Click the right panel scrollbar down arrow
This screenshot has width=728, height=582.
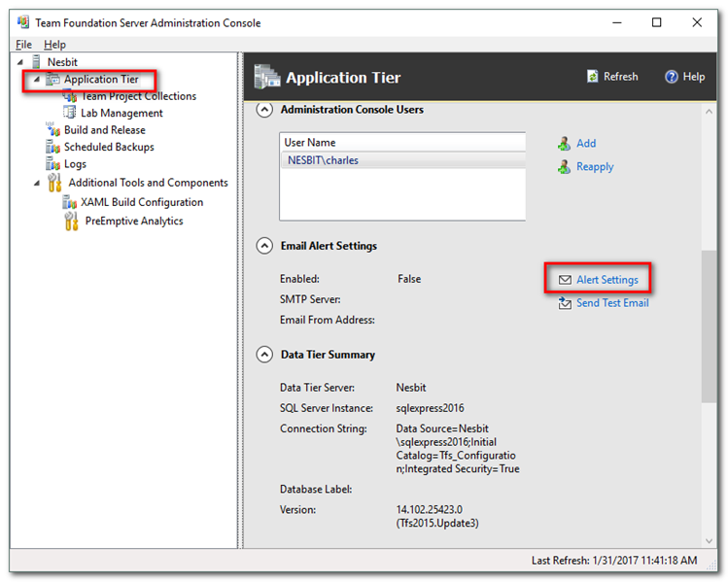(709, 540)
